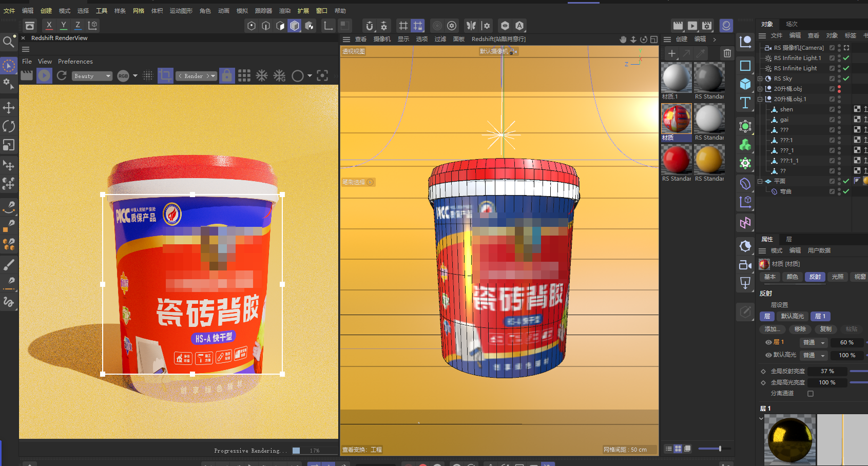Screen dimensions: 868x466
Task: Activate polygon mode highlighted cube icon
Action: pyautogui.click(x=295, y=26)
